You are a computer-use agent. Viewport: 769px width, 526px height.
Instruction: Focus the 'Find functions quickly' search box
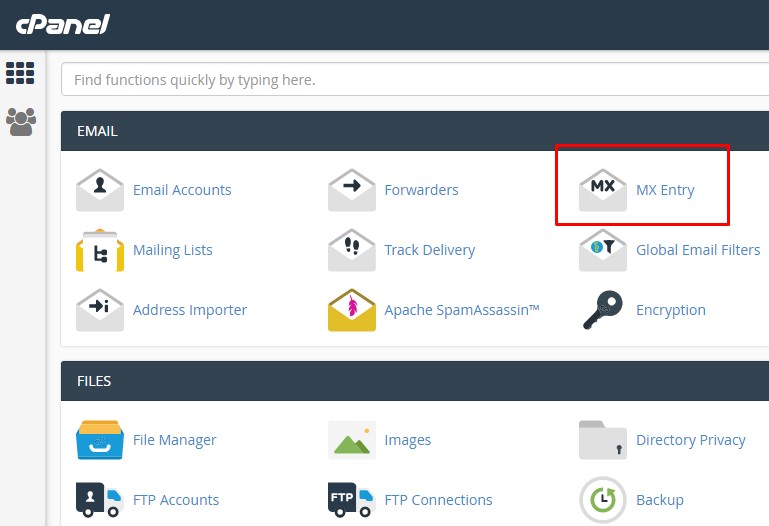(415, 79)
